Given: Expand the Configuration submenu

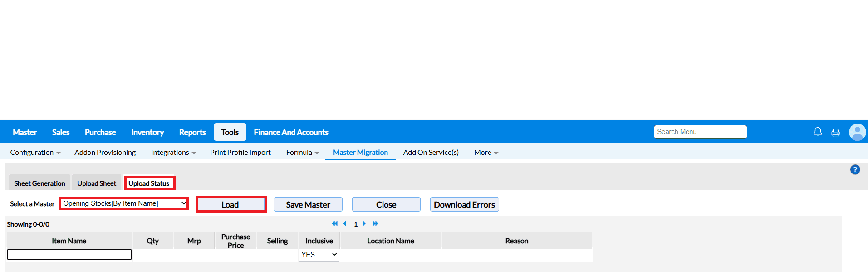Looking at the screenshot, I should (35, 153).
